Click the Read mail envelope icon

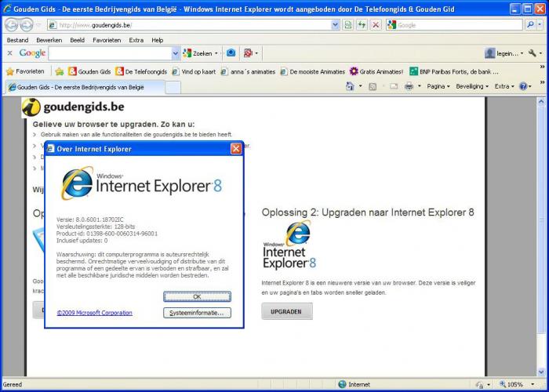(x=394, y=86)
